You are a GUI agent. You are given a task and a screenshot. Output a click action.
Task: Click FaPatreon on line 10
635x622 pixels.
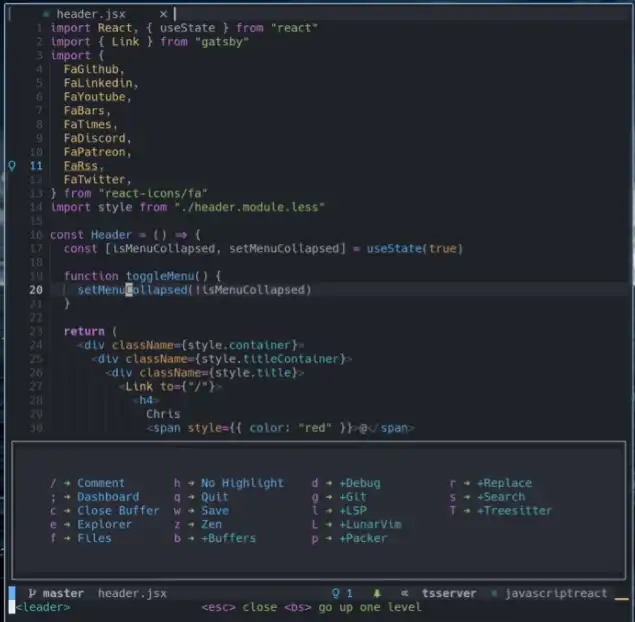coord(94,152)
